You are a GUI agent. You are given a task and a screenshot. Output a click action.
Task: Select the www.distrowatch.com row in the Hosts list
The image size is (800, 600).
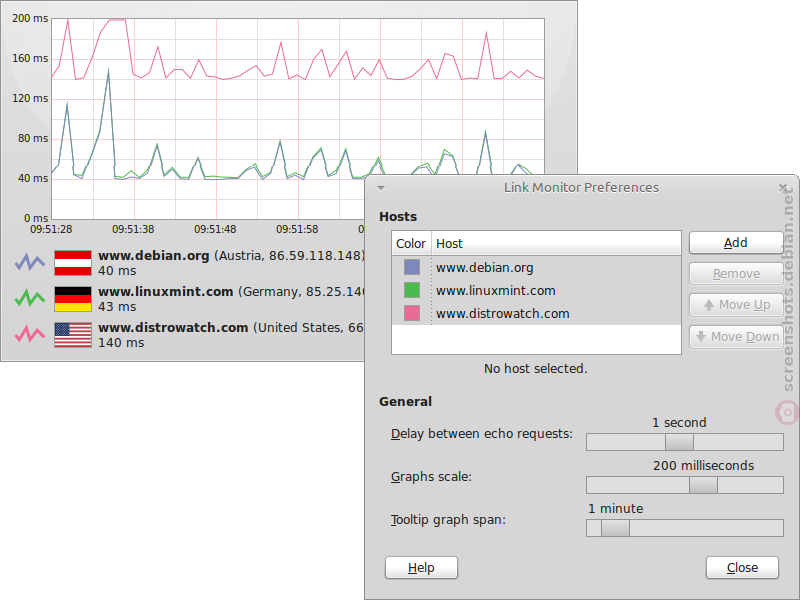(x=536, y=313)
